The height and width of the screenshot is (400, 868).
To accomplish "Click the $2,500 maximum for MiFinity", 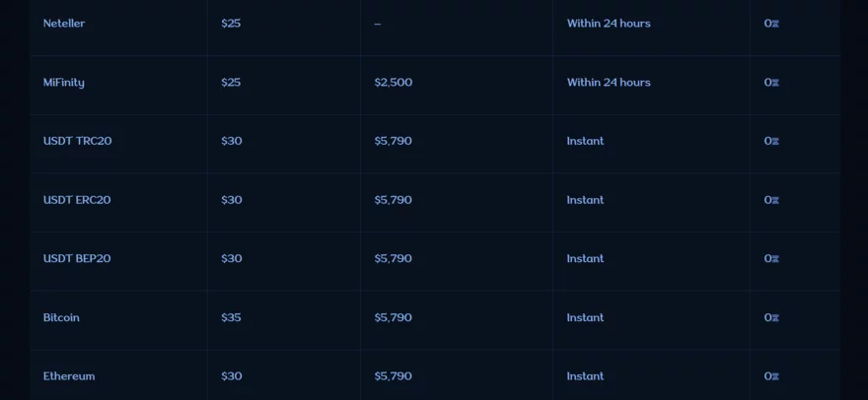I will (x=394, y=83).
